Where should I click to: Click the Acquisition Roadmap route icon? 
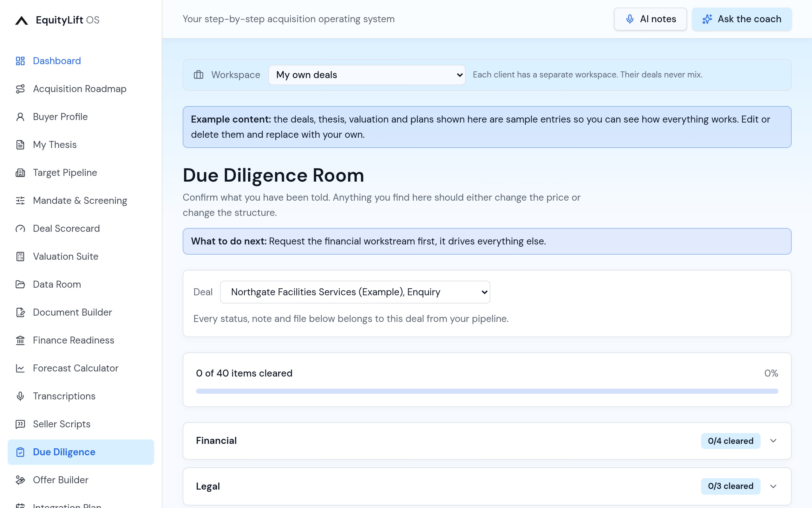tap(20, 89)
